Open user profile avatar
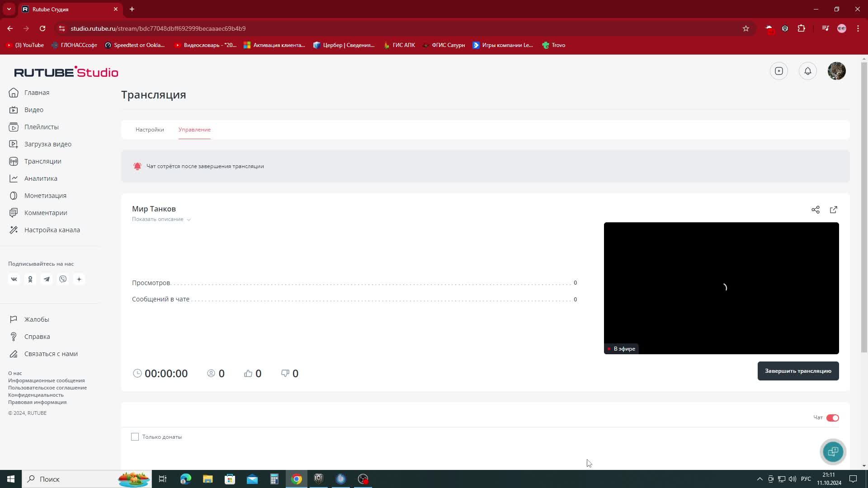The image size is (868, 488). click(836, 71)
